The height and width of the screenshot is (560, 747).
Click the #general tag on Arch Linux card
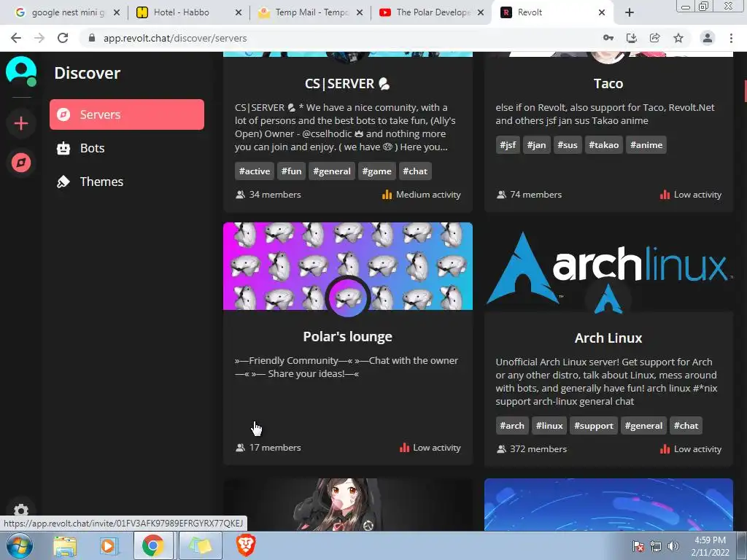click(643, 426)
